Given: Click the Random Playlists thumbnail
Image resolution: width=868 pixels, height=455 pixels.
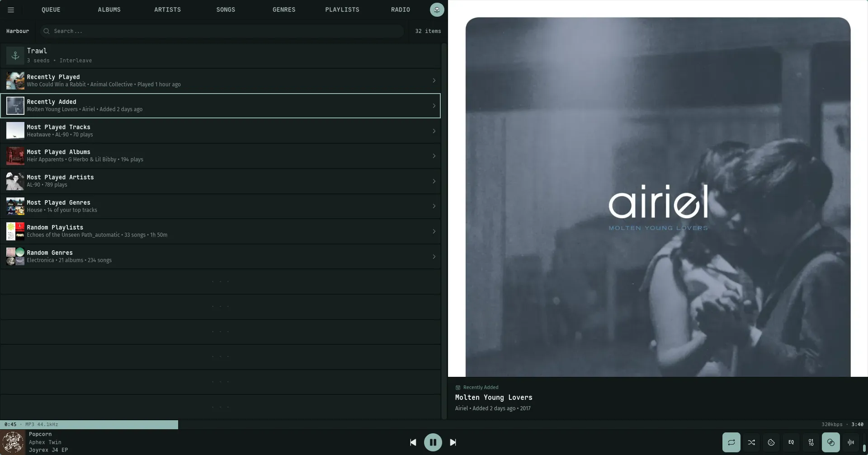Looking at the screenshot, I should point(15,231).
